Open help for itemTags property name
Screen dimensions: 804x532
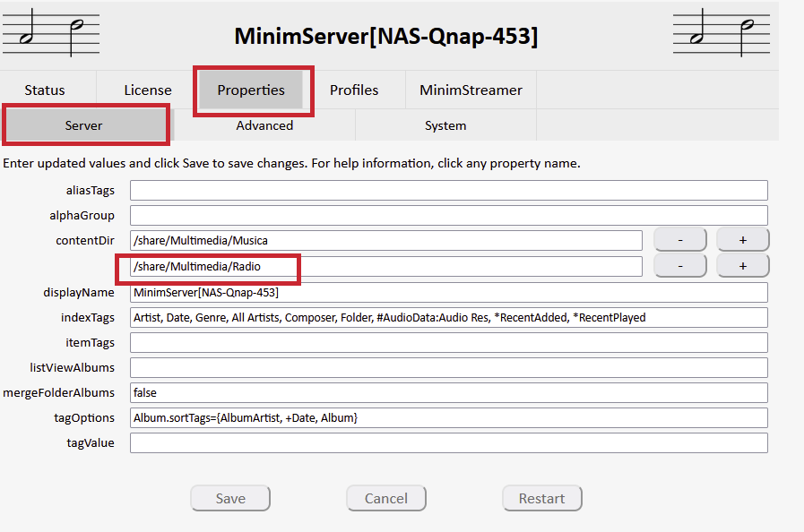click(90, 342)
